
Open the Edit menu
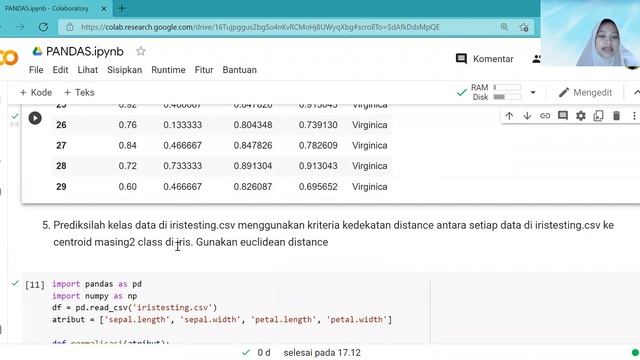[60, 70]
